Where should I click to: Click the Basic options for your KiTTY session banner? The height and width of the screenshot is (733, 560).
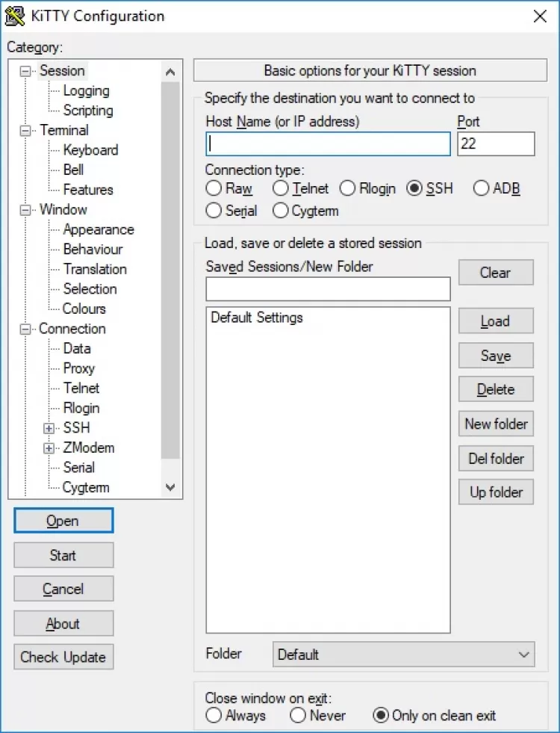370,70
